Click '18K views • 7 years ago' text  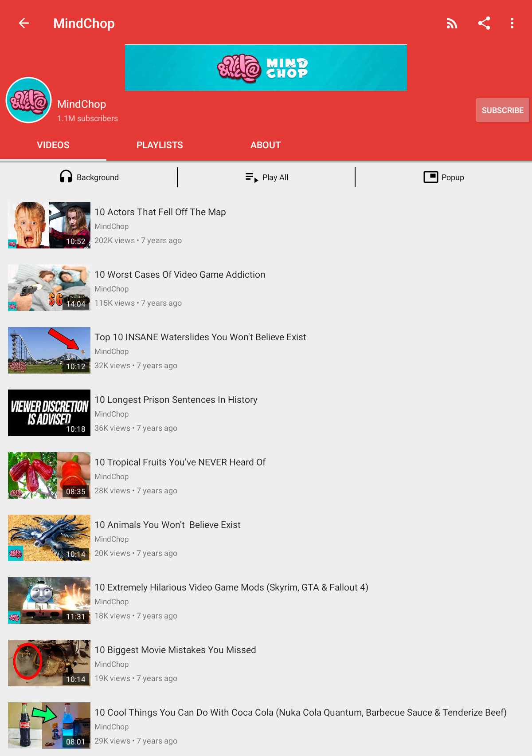pos(136,616)
